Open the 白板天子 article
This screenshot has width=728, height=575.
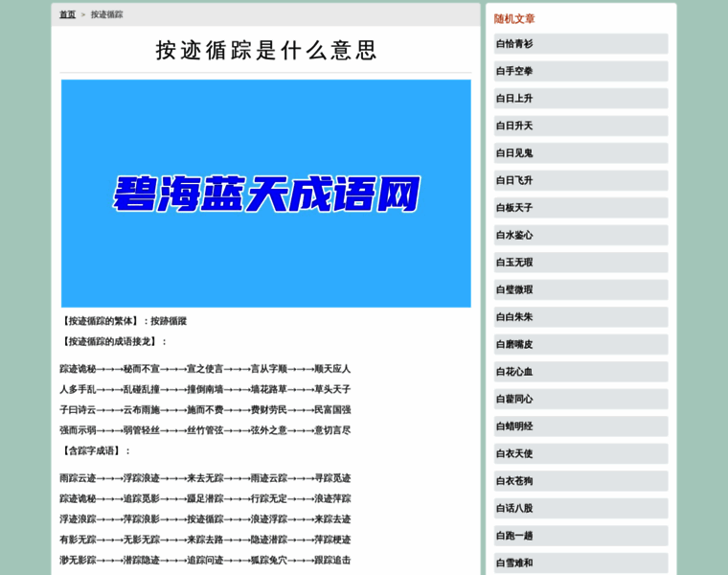pyautogui.click(x=514, y=208)
